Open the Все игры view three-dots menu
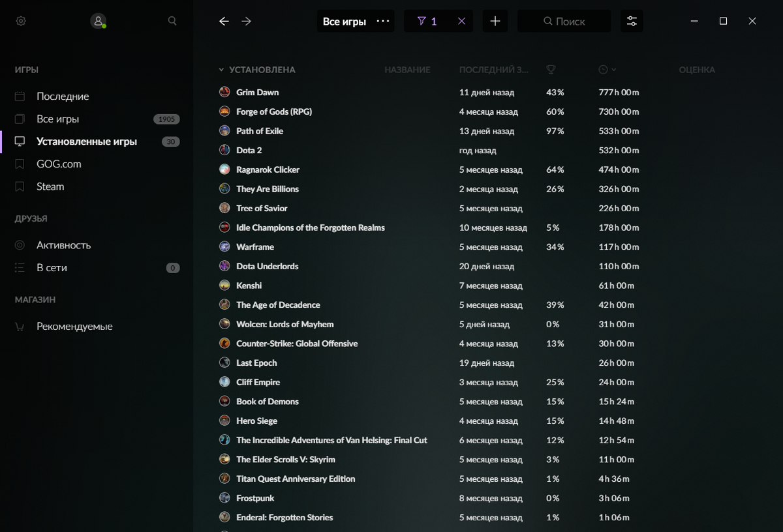This screenshot has height=532, width=783. click(x=383, y=21)
